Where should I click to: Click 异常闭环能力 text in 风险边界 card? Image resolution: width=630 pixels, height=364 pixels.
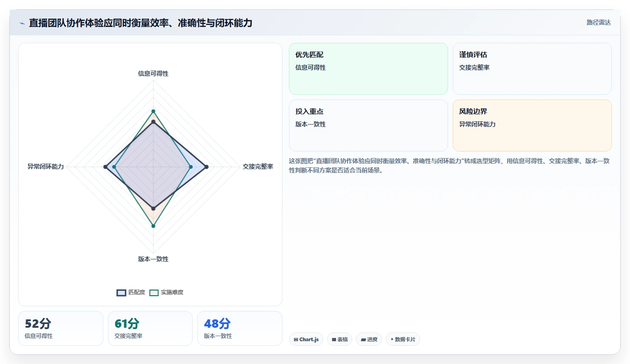477,124
